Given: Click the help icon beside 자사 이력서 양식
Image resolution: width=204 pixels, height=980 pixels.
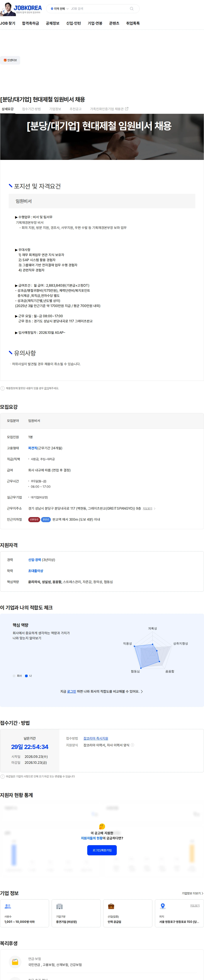Looking at the screenshot, I should pyautogui.click(x=132, y=745).
